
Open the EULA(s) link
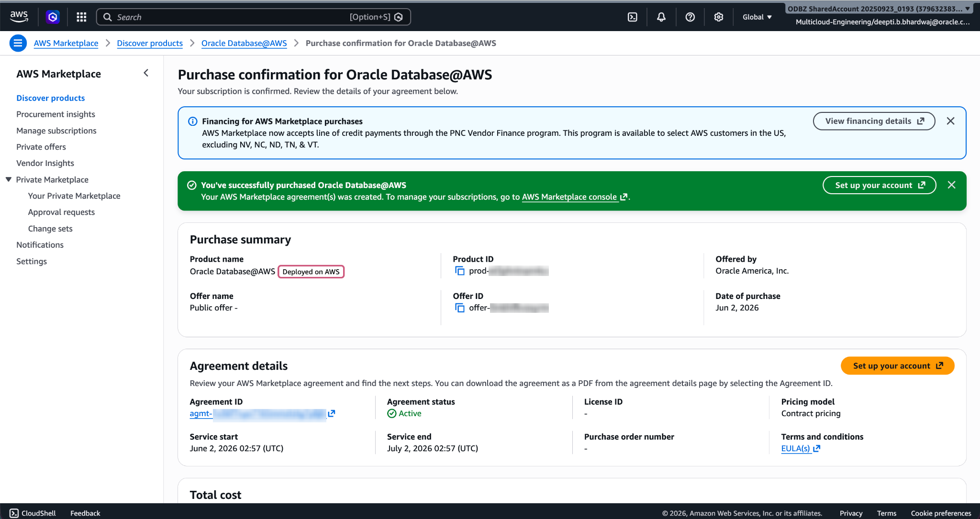[801, 449]
